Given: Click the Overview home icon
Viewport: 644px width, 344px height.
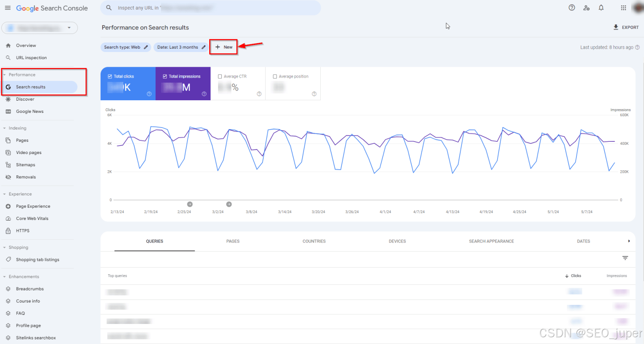Looking at the screenshot, I should pyautogui.click(x=8, y=45).
